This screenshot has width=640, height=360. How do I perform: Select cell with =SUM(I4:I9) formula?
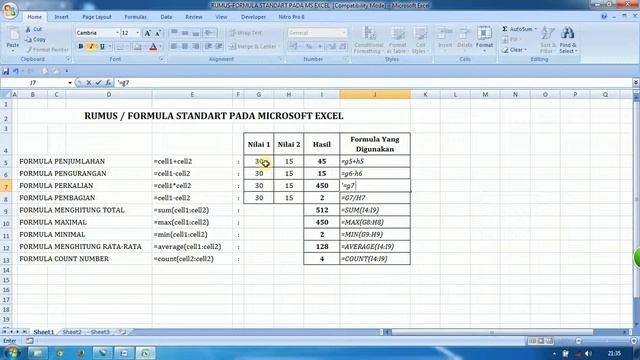375,210
